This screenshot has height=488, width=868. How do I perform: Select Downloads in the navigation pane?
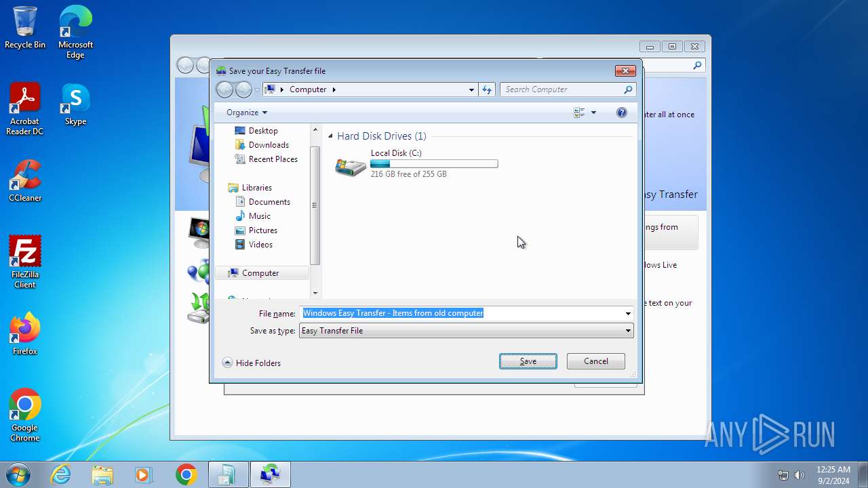click(269, 145)
